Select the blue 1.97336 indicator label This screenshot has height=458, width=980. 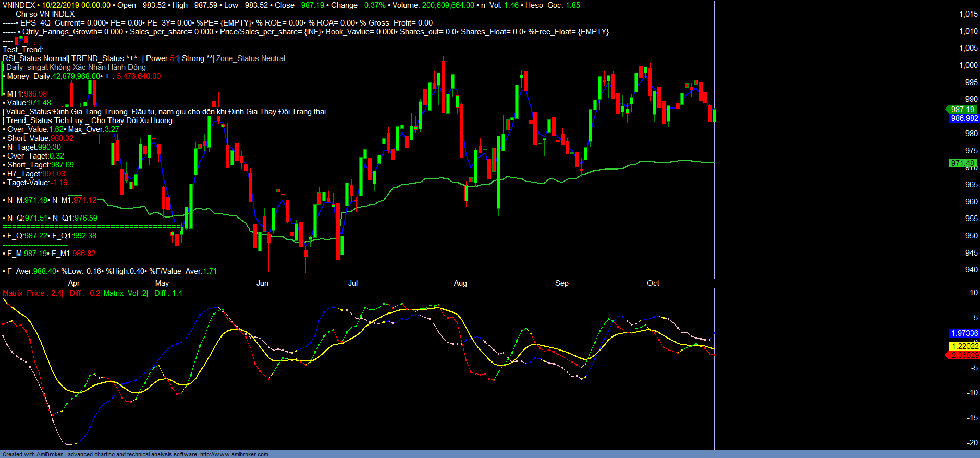click(x=964, y=333)
